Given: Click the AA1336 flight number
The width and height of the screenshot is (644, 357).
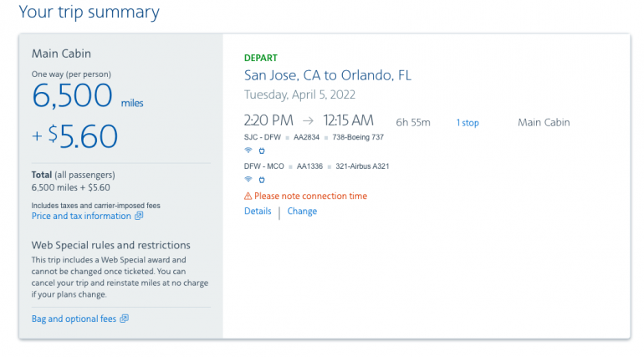Looking at the screenshot, I should [309, 166].
